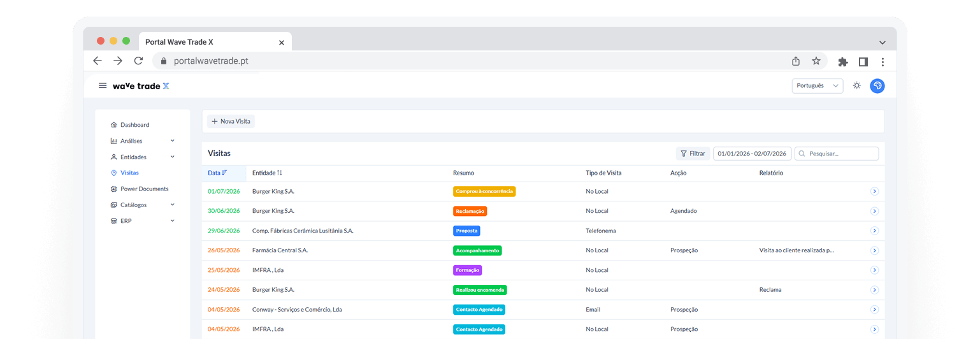This screenshot has height=339, width=980.
Task: Select the Portal Wave Trade X tab
Action: coord(215,42)
